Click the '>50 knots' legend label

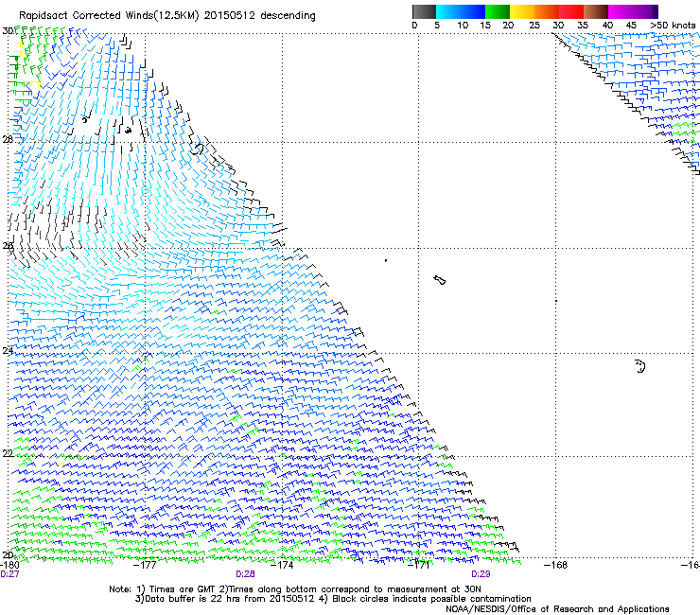tap(673, 26)
